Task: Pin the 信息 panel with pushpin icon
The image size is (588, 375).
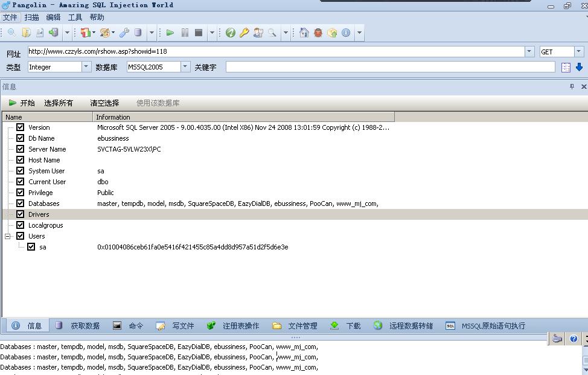Action: (x=572, y=86)
